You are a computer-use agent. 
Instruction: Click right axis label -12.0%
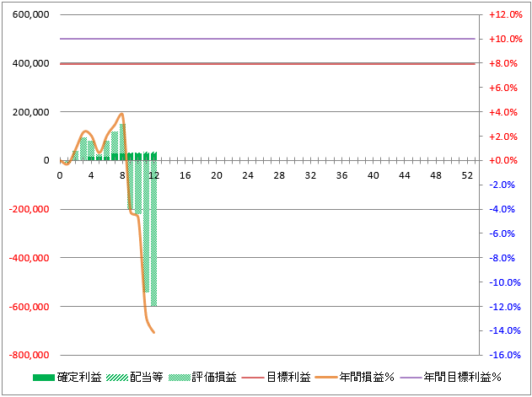pyautogui.click(x=505, y=307)
